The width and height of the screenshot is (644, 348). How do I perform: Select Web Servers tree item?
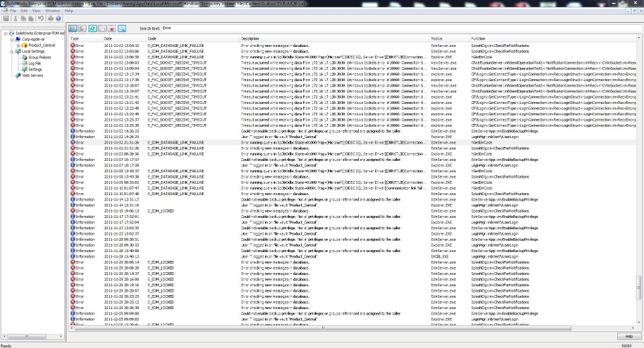pyautogui.click(x=32, y=76)
